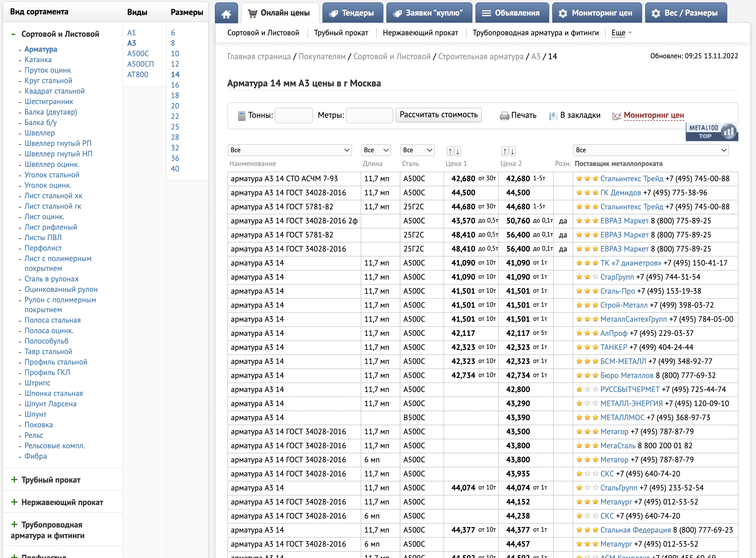
Task: Open the Сталь filter dropdown
Action: point(417,150)
